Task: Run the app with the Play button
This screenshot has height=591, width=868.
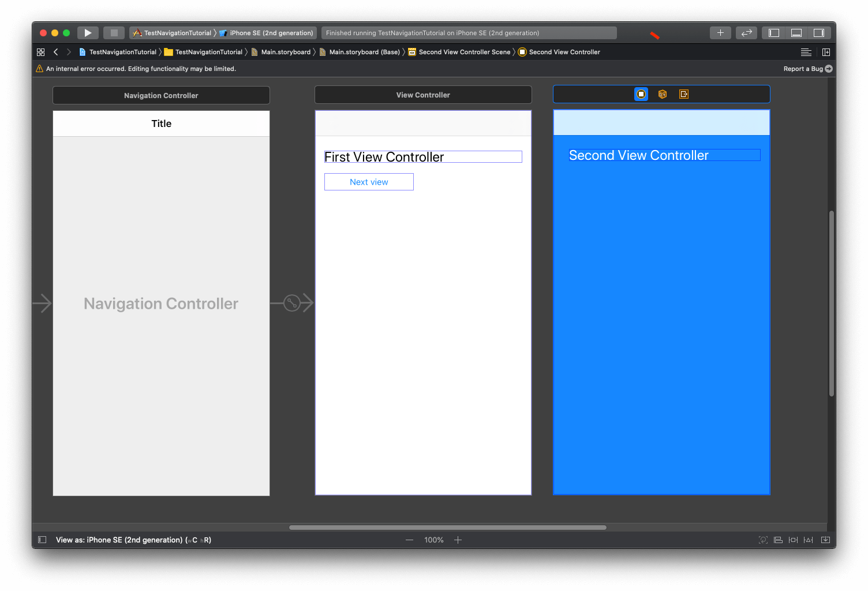Action: [88, 32]
